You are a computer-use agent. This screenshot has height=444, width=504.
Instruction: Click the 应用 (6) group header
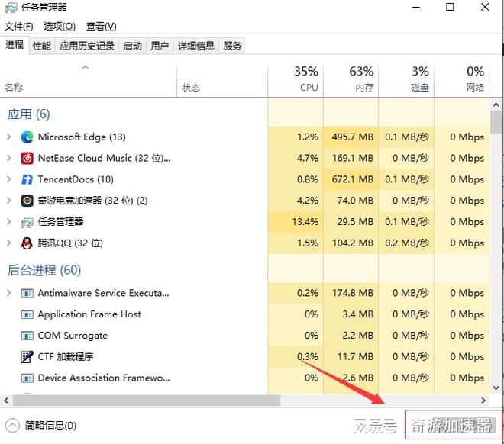[28, 114]
